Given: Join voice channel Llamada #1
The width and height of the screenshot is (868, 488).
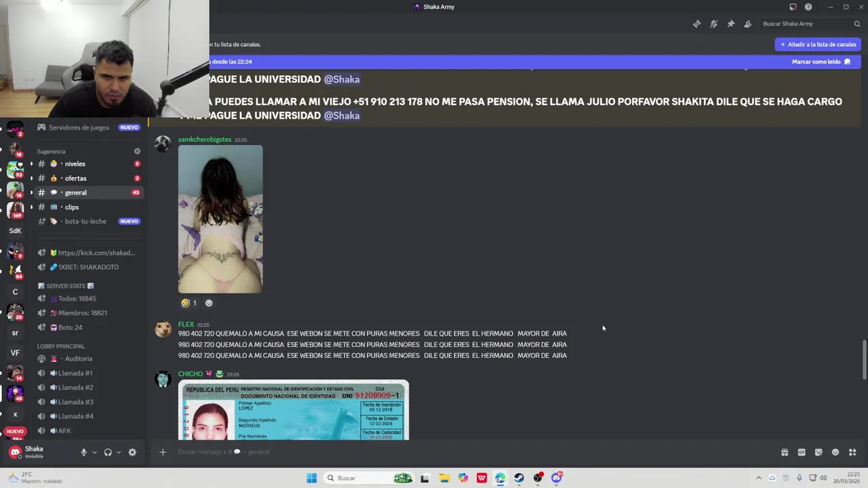Looking at the screenshot, I should click(x=88, y=373).
